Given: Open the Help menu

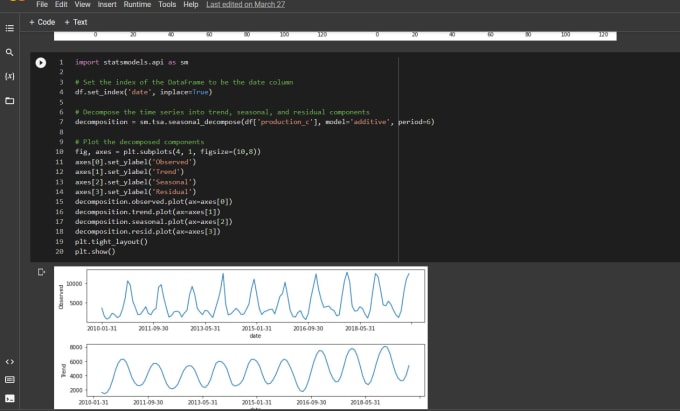Looking at the screenshot, I should (x=190, y=4).
